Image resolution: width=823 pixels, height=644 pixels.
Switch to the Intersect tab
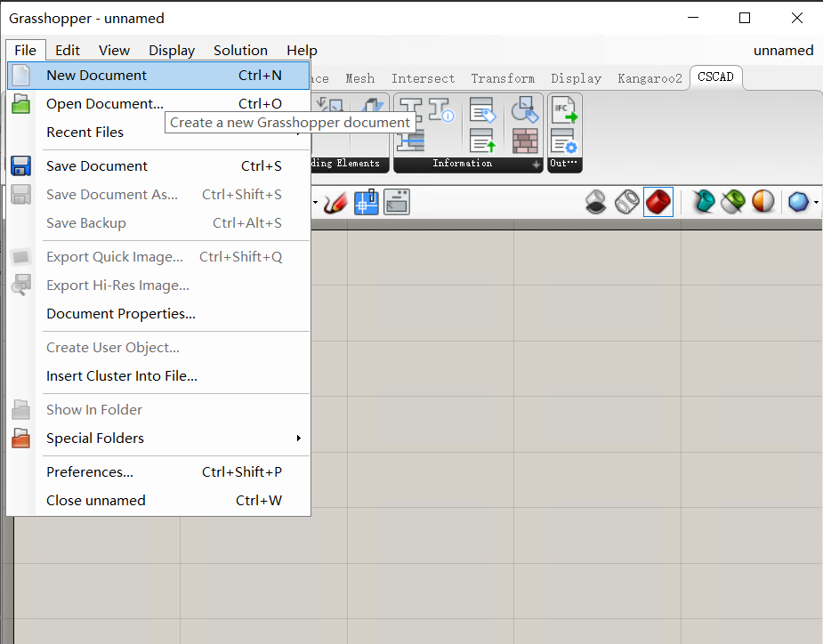point(423,79)
